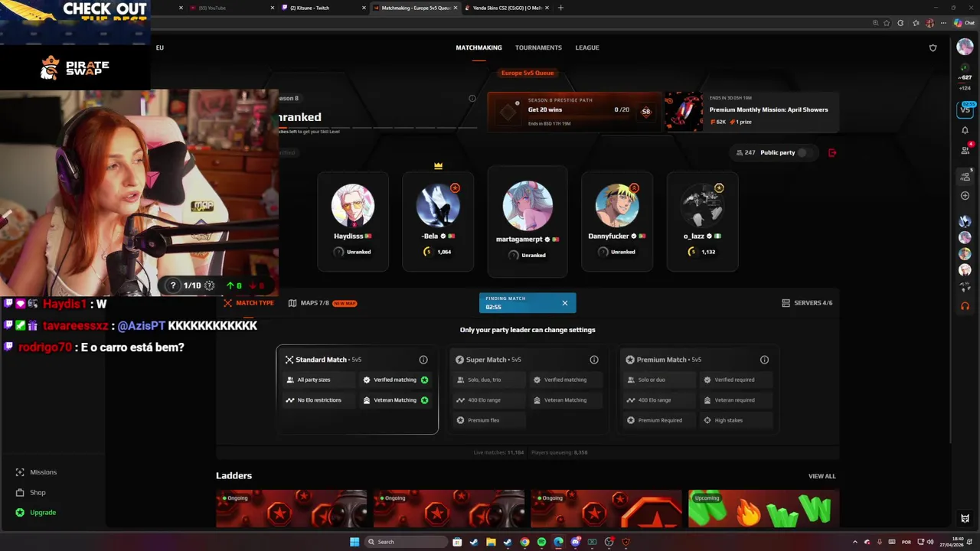Open Spotify from the taskbar
Screen dimensions: 980x551
[x=541, y=542]
